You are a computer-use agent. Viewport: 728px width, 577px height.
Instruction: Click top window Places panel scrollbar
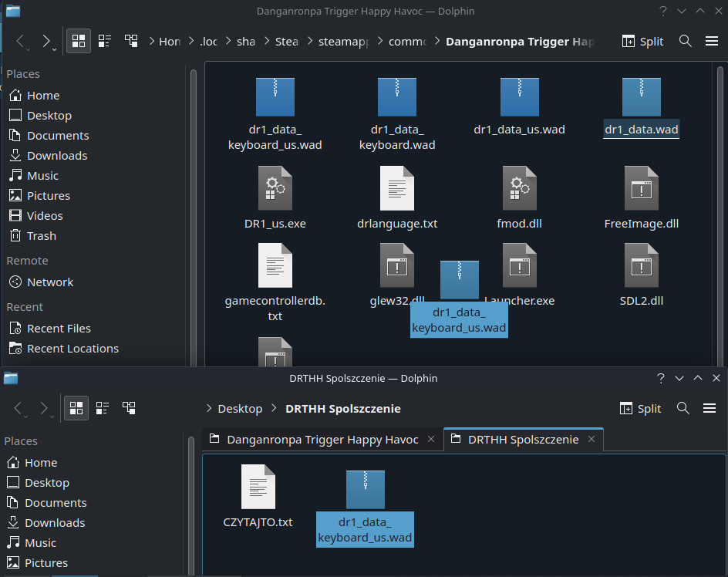(193, 218)
